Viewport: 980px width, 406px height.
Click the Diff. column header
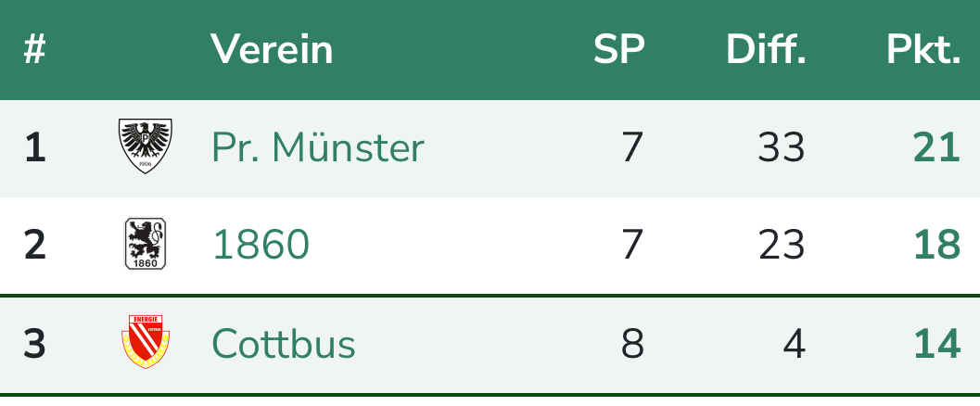(x=765, y=49)
